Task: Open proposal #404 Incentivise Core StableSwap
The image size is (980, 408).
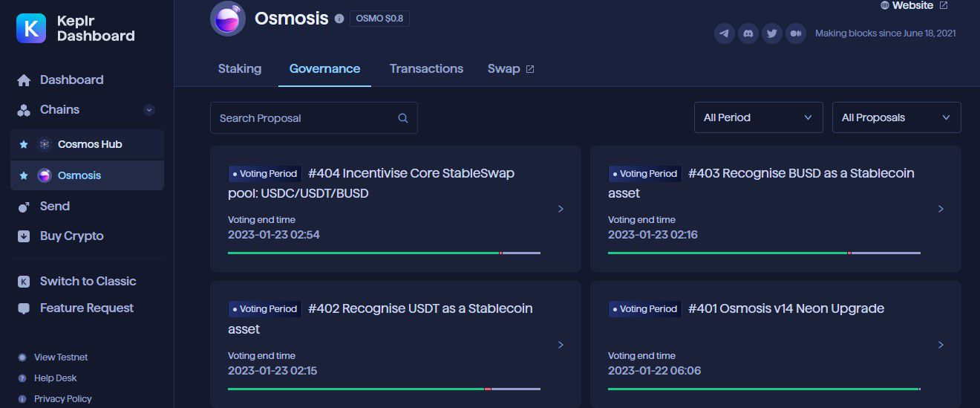Action: 396,209
